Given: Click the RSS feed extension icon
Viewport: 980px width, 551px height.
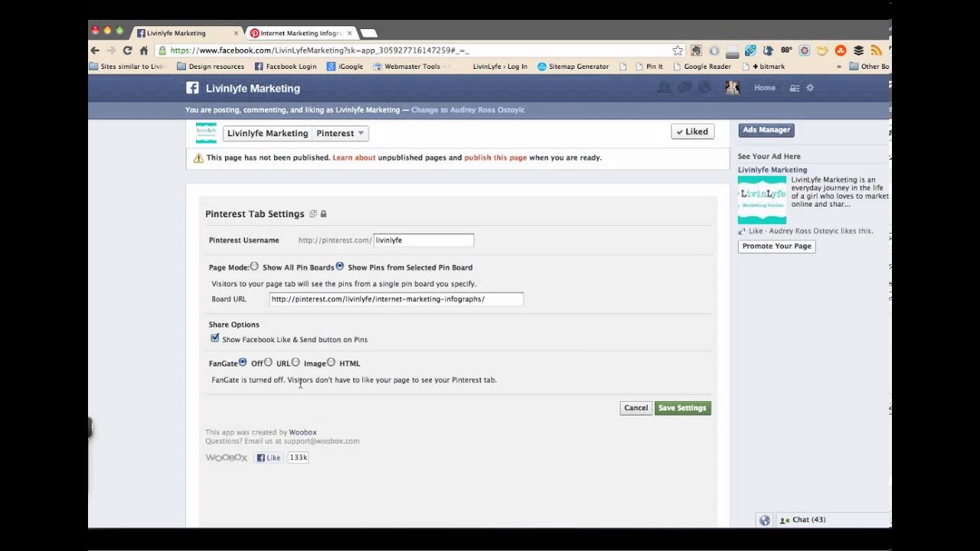Looking at the screenshot, I should click(876, 51).
